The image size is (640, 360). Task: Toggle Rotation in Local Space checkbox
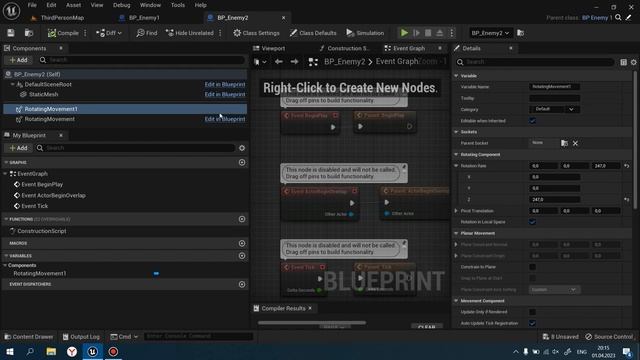532,222
